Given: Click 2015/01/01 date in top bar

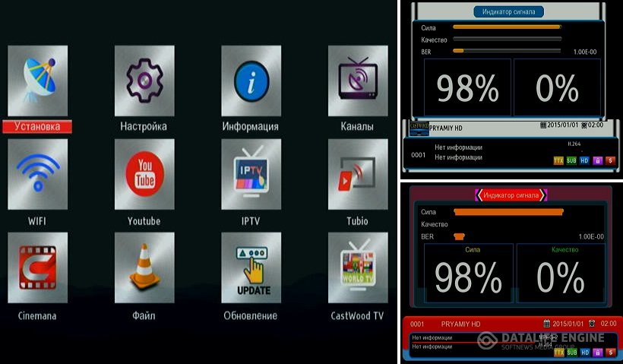Looking at the screenshot, I should pos(563,125).
